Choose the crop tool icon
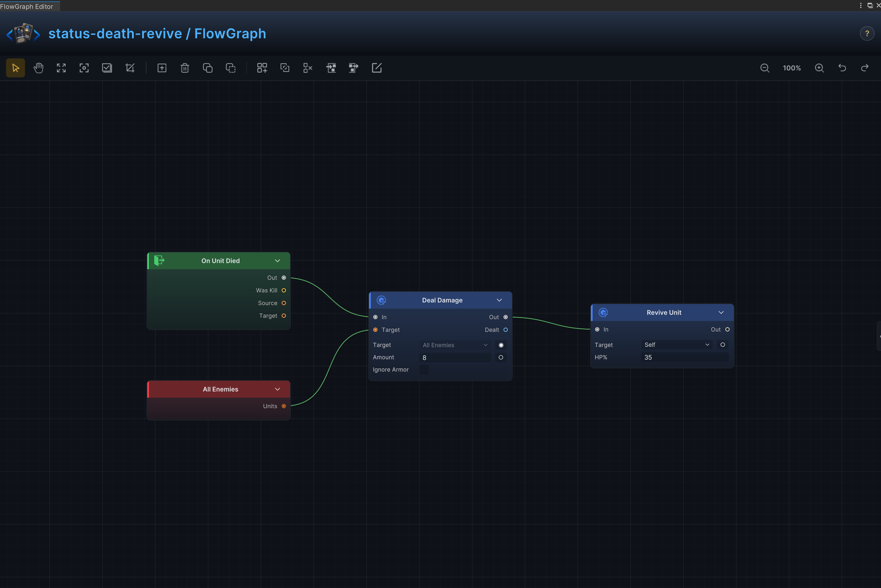 pos(130,68)
